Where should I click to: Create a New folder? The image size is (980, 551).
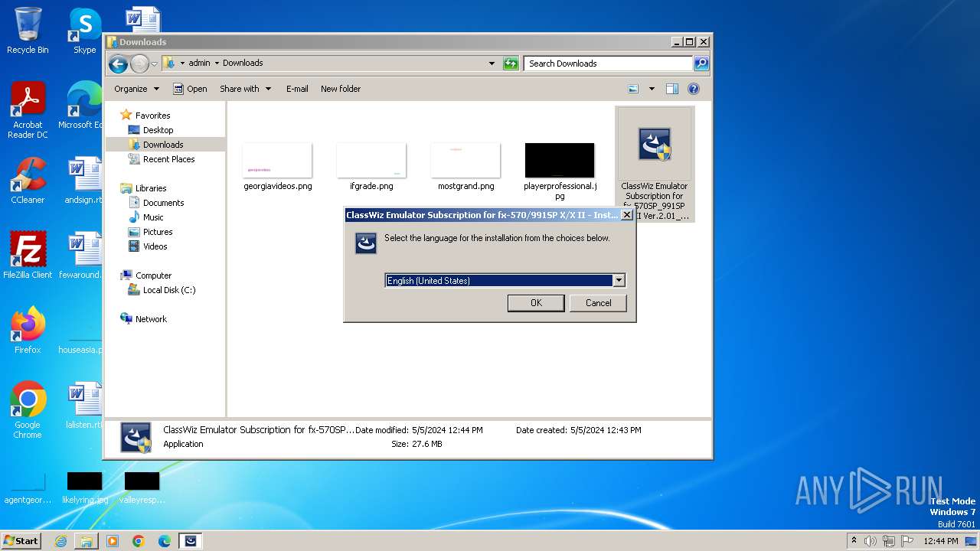tap(341, 89)
